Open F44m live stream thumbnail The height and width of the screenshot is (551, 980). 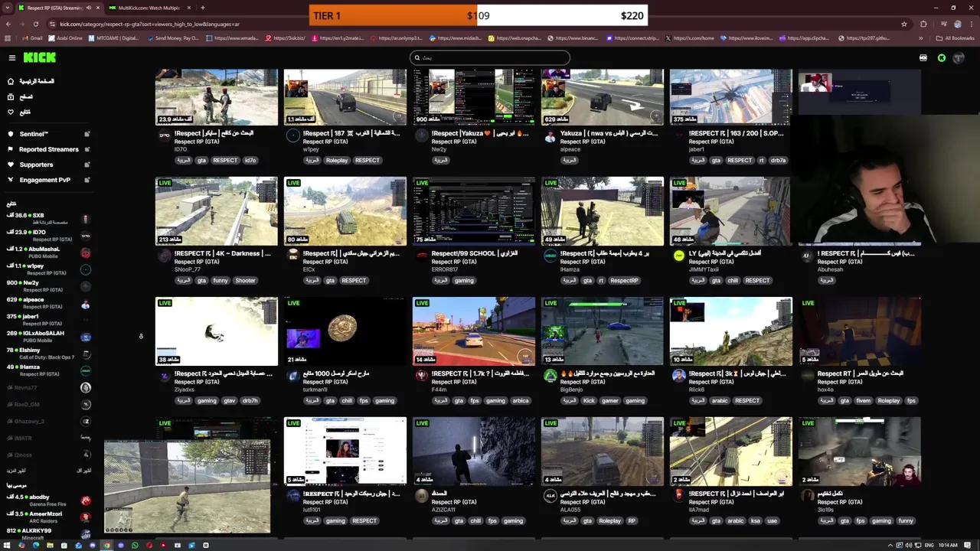(474, 331)
